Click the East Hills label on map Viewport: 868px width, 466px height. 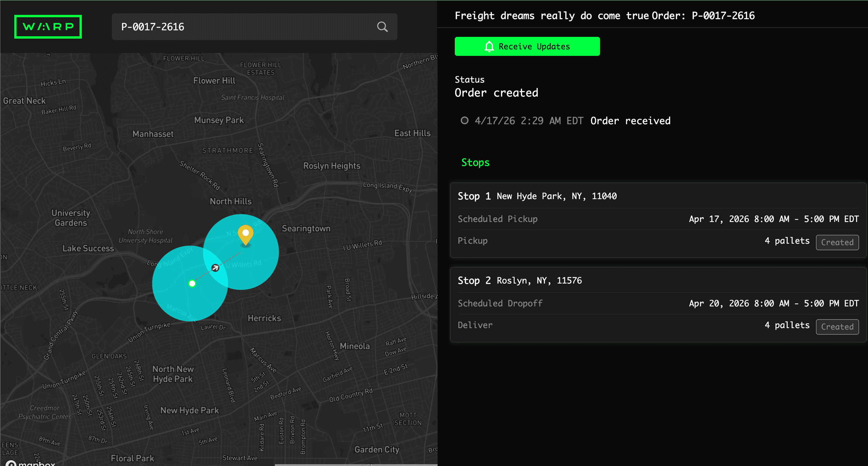[x=413, y=133]
